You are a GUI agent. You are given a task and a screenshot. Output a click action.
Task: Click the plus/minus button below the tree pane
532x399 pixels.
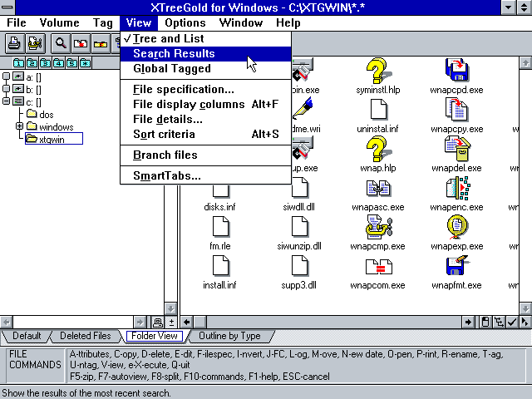(171, 322)
